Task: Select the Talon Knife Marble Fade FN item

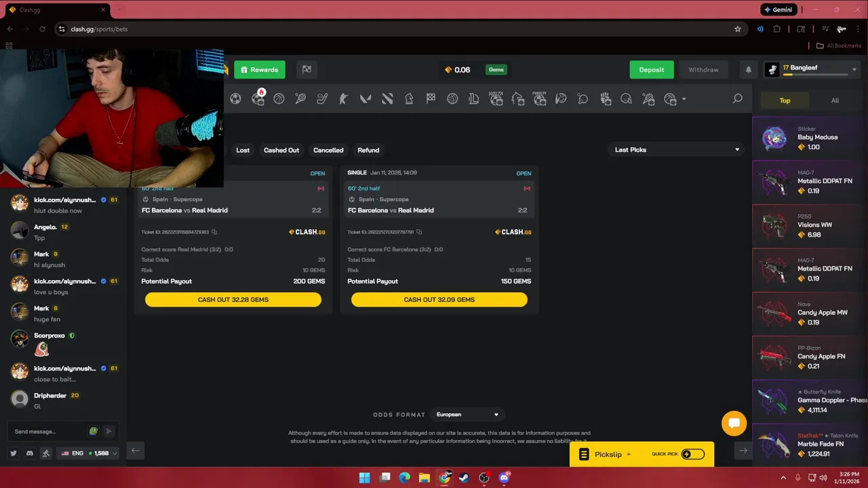Action: tap(810, 444)
